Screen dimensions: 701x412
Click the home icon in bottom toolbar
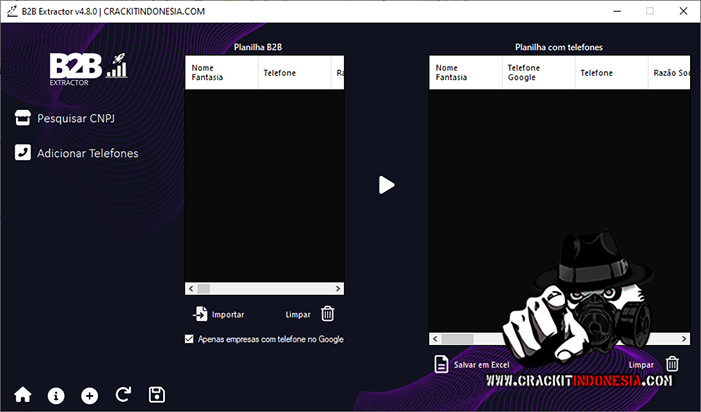click(x=23, y=395)
